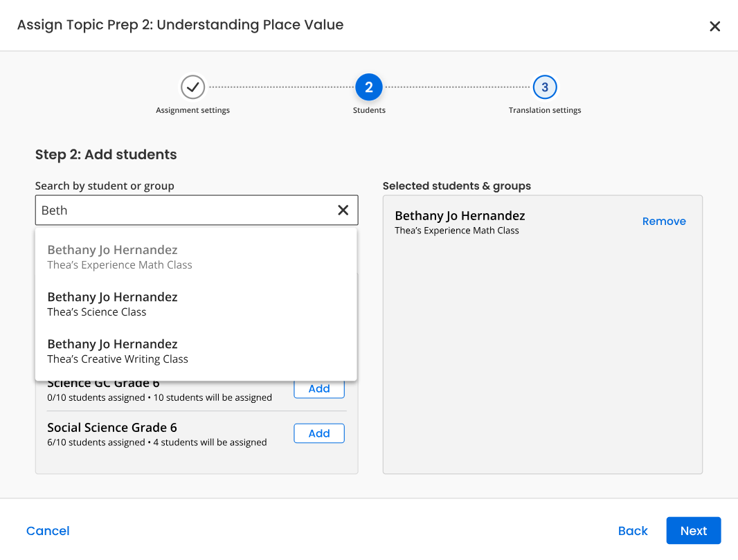
Task: Click the completed checkmark step circle
Action: (x=193, y=87)
